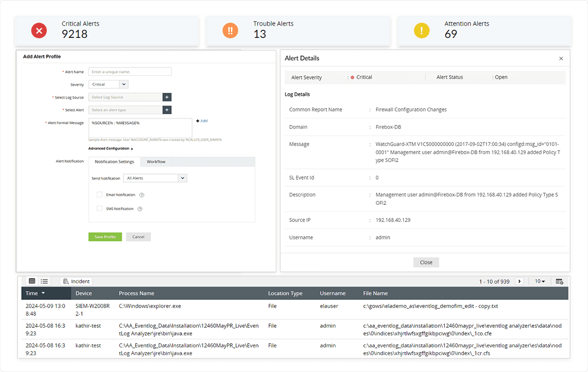
Task: Add a new alert type with the plus icon
Action: point(167,110)
